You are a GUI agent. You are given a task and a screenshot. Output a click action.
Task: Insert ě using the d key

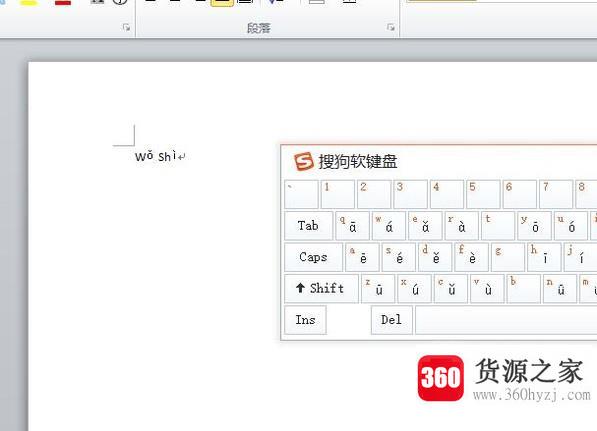click(x=435, y=257)
